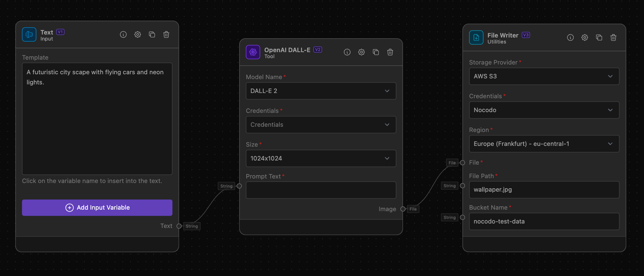Image resolution: width=644 pixels, height=276 pixels.
Task: Delete the OpenAI DALL-E node
Action: point(390,52)
